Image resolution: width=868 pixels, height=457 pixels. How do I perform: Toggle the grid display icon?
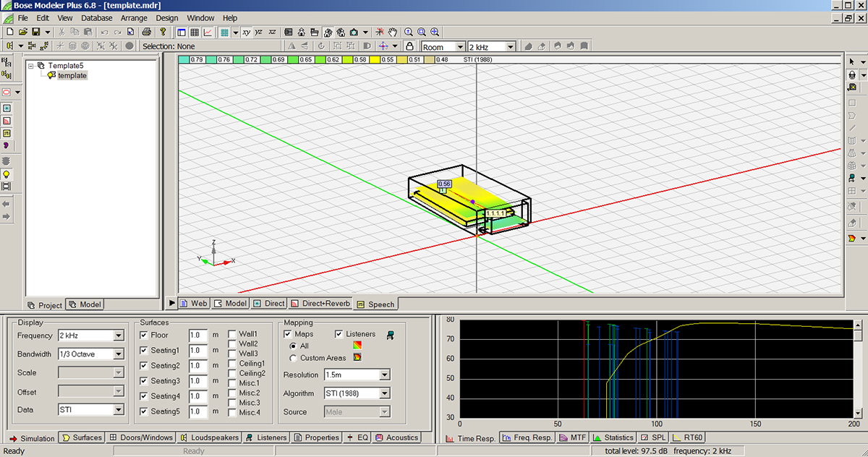[x=225, y=32]
